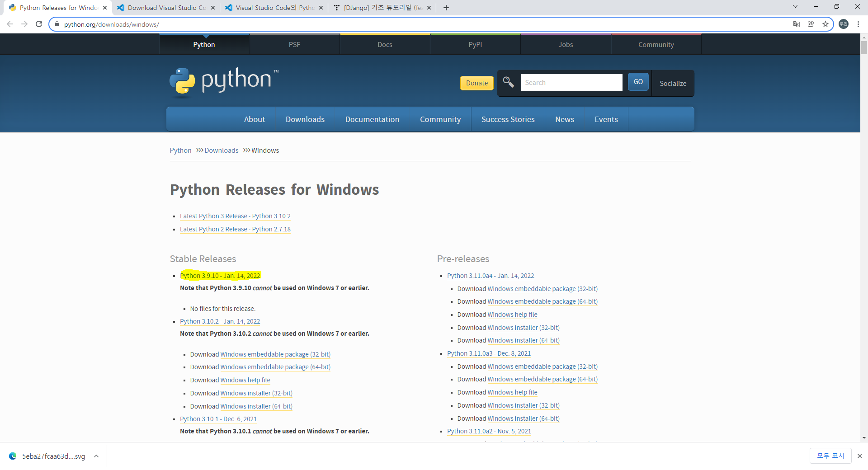Open Python 3.11.0a4 pre-release link
The height and width of the screenshot is (470, 868).
coord(491,276)
